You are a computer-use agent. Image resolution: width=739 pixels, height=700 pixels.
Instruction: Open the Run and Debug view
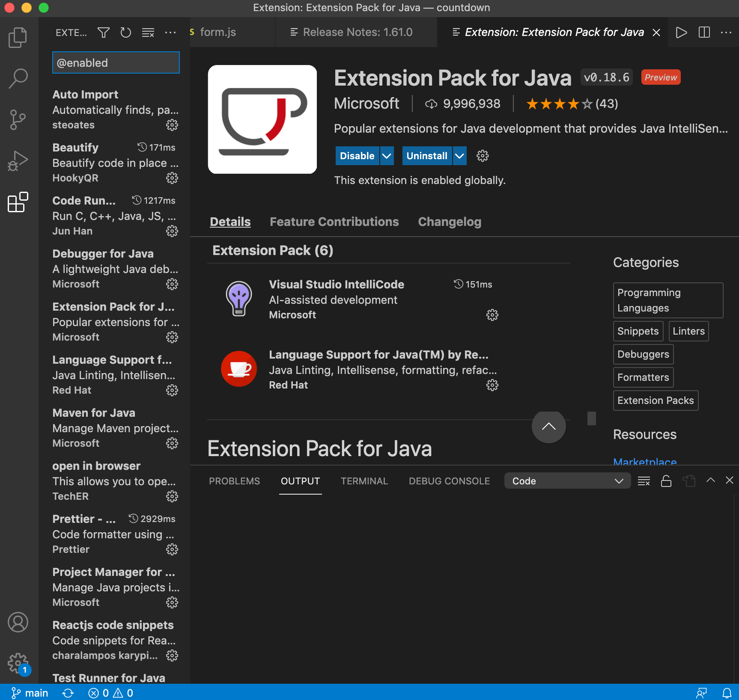[18, 161]
